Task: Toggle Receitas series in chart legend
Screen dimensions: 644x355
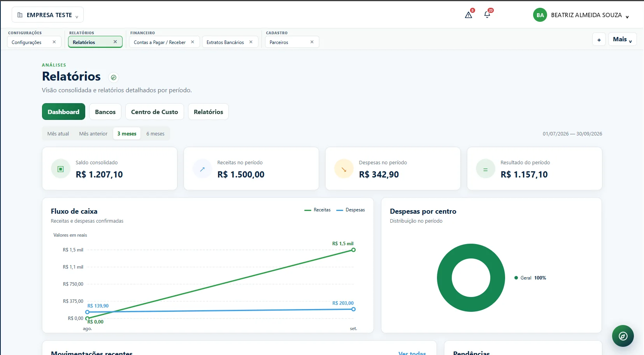Action: tap(318, 210)
